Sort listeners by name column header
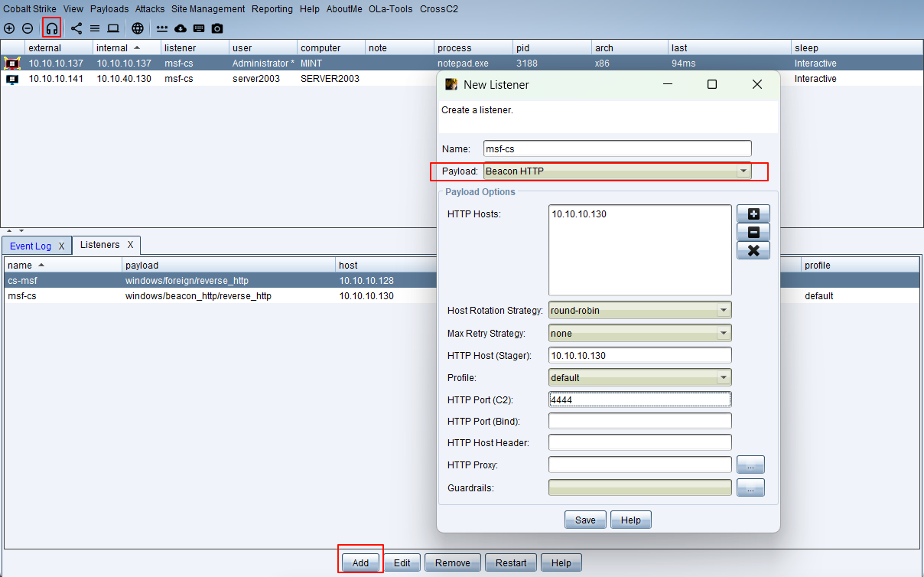This screenshot has height=577, width=924. (63, 265)
